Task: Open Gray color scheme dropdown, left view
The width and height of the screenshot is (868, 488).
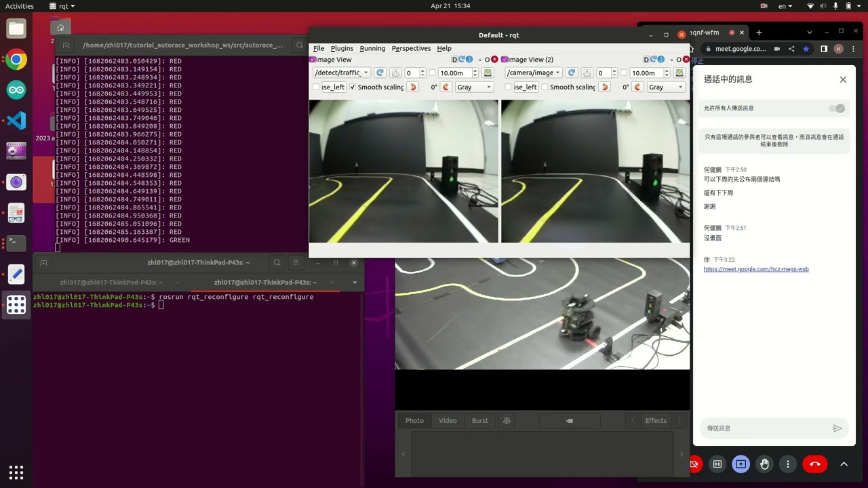Action: pos(474,87)
